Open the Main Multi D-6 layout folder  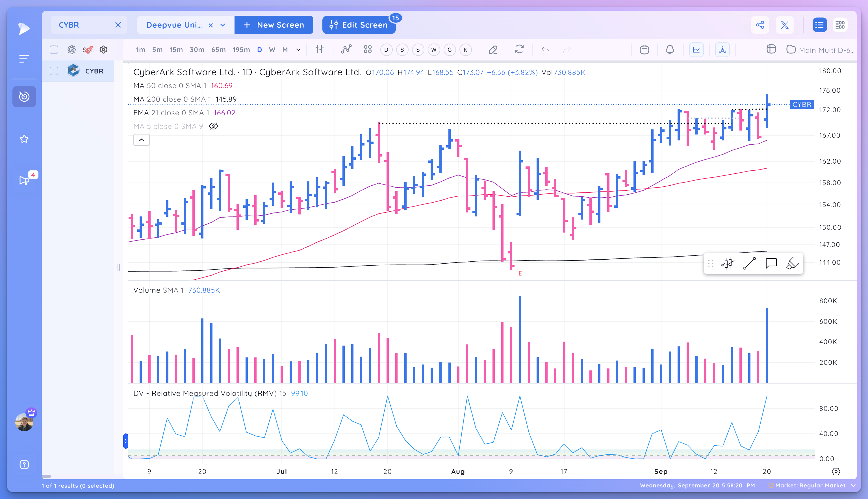(x=820, y=50)
